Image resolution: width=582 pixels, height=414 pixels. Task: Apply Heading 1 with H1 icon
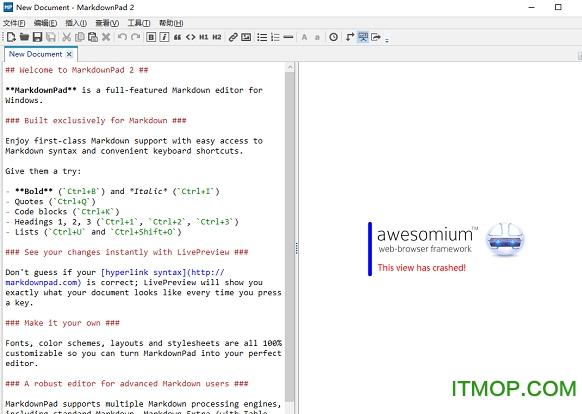click(x=204, y=37)
